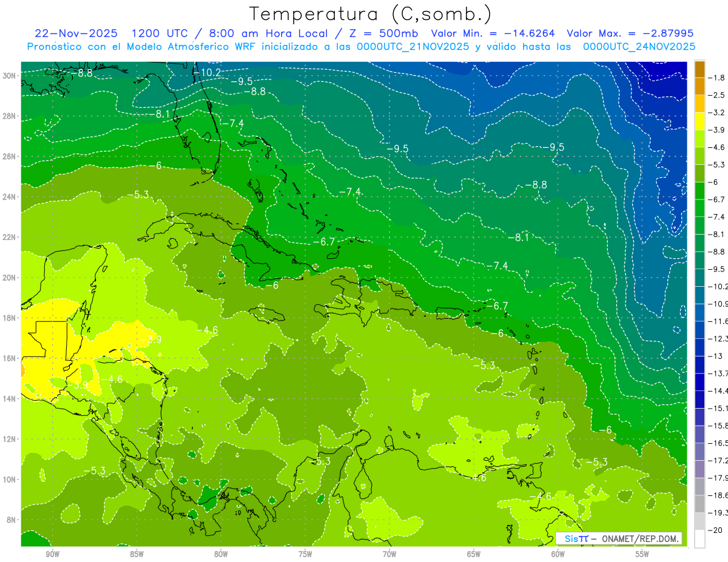Click latitude axis label '24N'
The image size is (728, 562).
[10, 197]
